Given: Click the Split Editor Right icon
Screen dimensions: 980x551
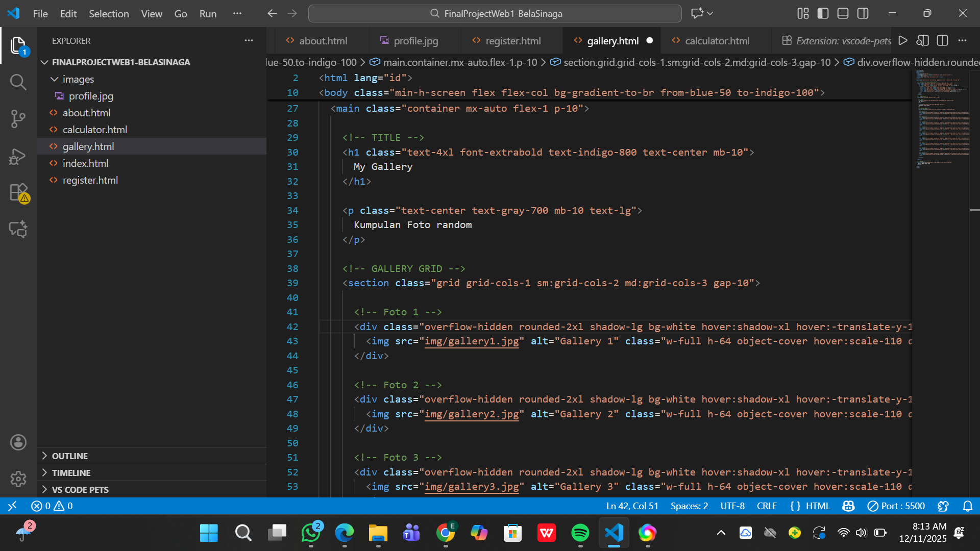Looking at the screenshot, I should [942, 41].
